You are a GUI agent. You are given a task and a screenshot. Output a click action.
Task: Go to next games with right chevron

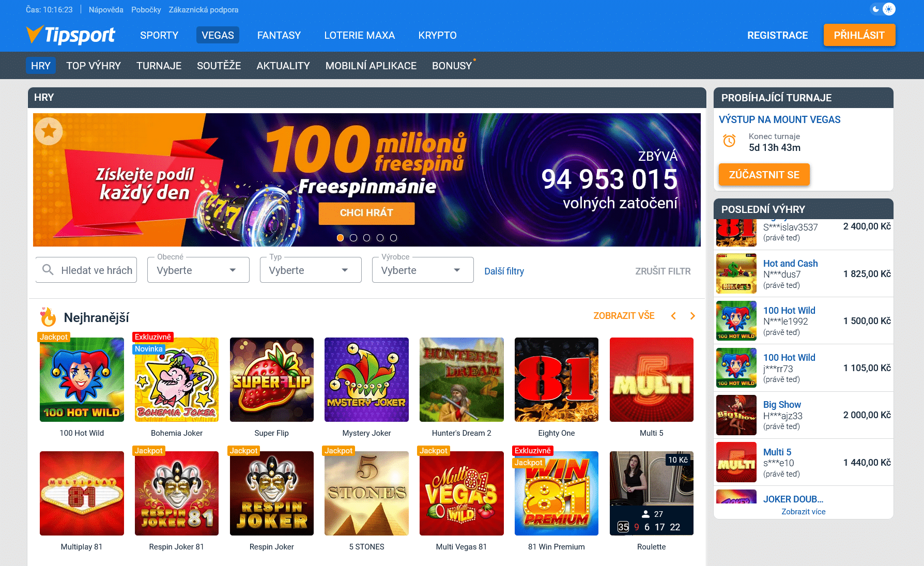click(x=692, y=316)
